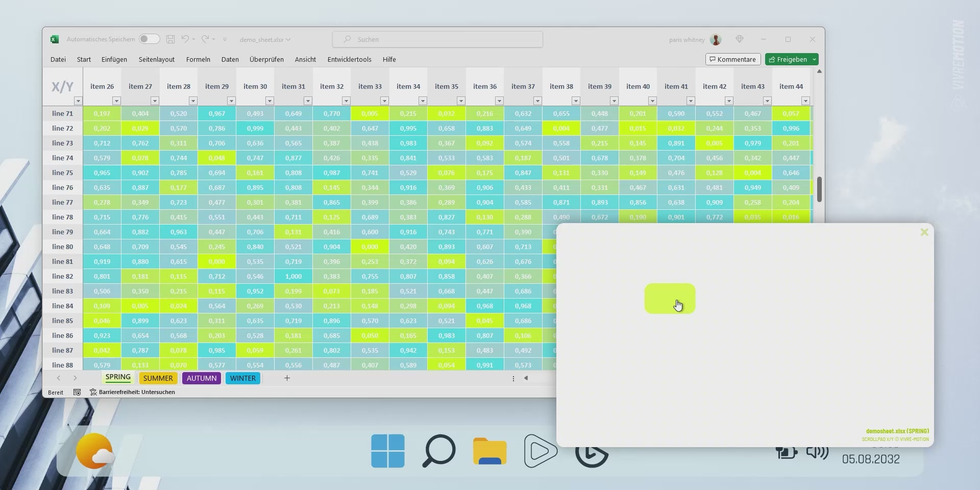Click the paris whitney profile avatar
980x490 pixels.
pos(715,39)
